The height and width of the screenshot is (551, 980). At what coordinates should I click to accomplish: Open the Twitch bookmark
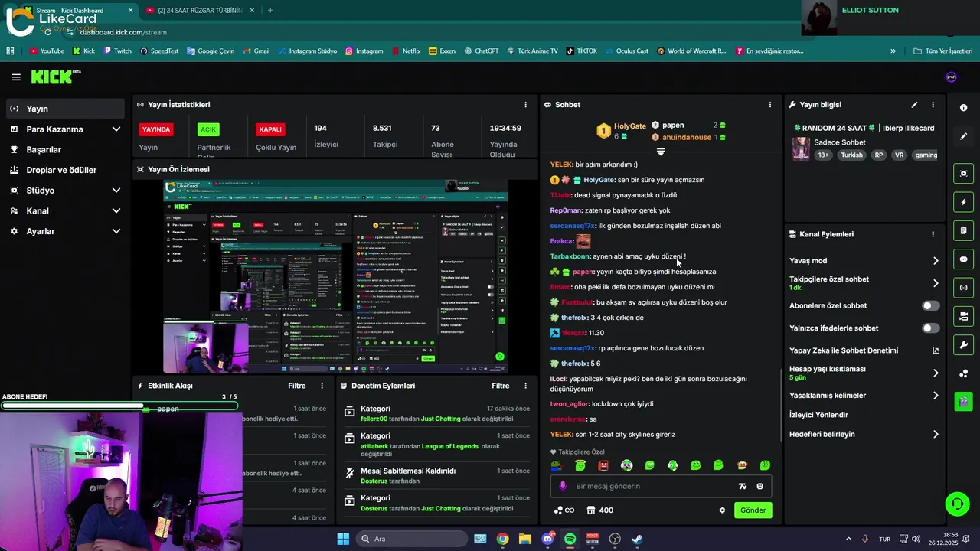[116, 51]
